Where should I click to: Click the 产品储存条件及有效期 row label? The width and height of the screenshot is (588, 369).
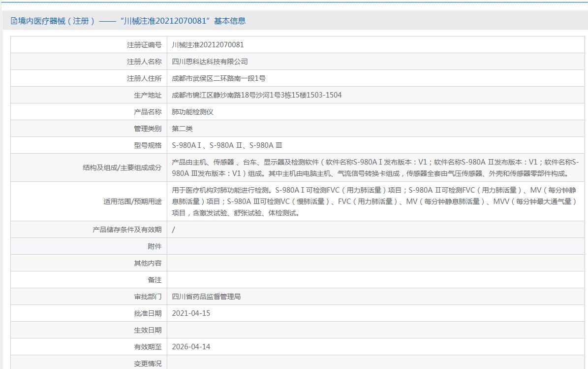tap(127, 230)
